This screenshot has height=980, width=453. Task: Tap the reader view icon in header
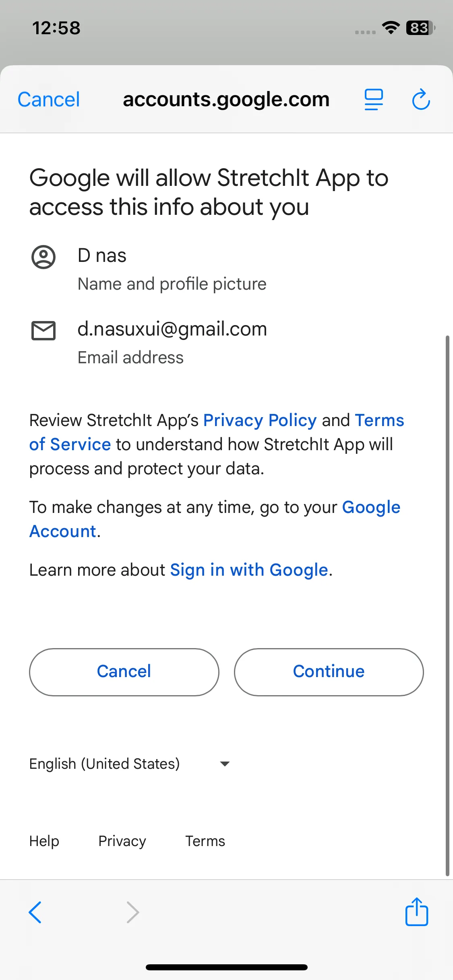tap(373, 99)
